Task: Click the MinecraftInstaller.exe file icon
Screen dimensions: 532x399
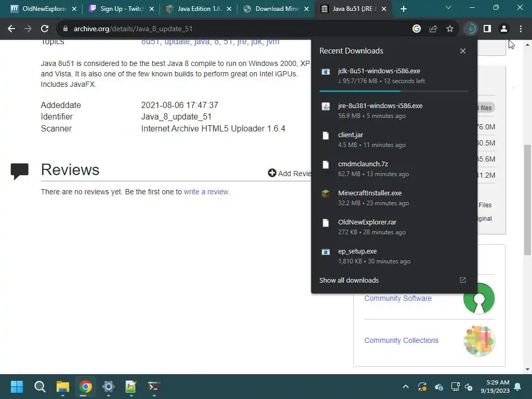Action: coord(325,193)
